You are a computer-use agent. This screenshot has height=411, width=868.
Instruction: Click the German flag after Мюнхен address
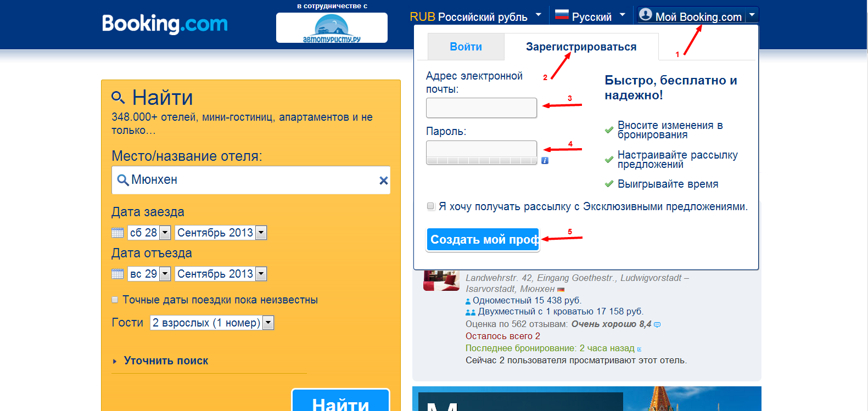[561, 289]
